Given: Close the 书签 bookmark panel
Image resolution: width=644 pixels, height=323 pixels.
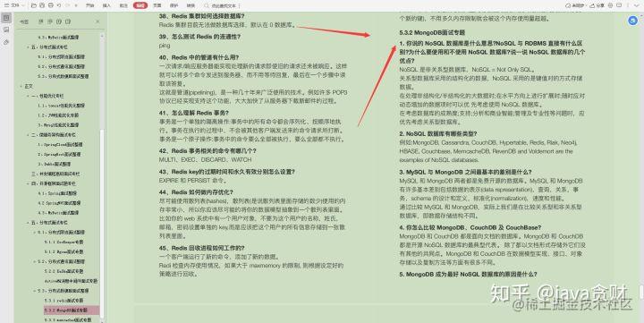Looking at the screenshot, I should click(97, 21).
